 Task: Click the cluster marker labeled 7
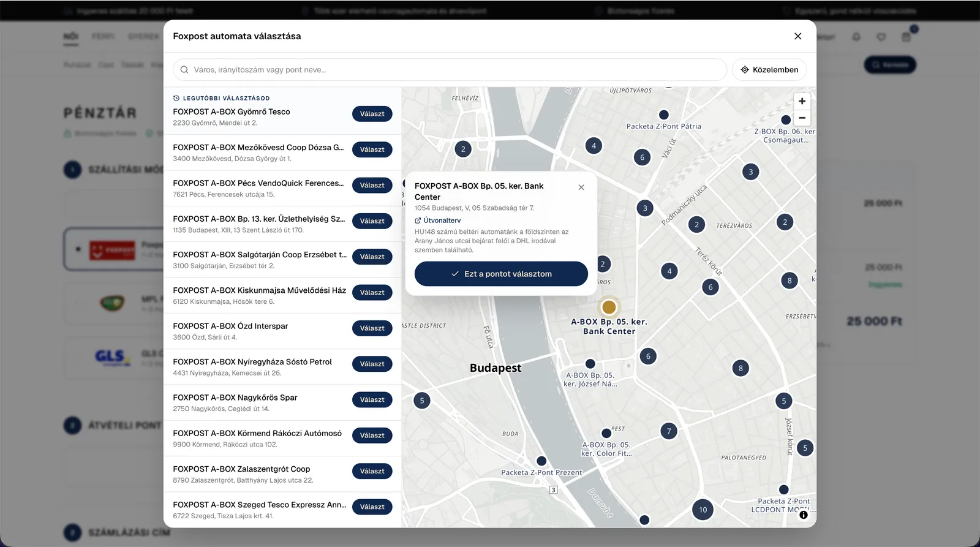tap(669, 431)
